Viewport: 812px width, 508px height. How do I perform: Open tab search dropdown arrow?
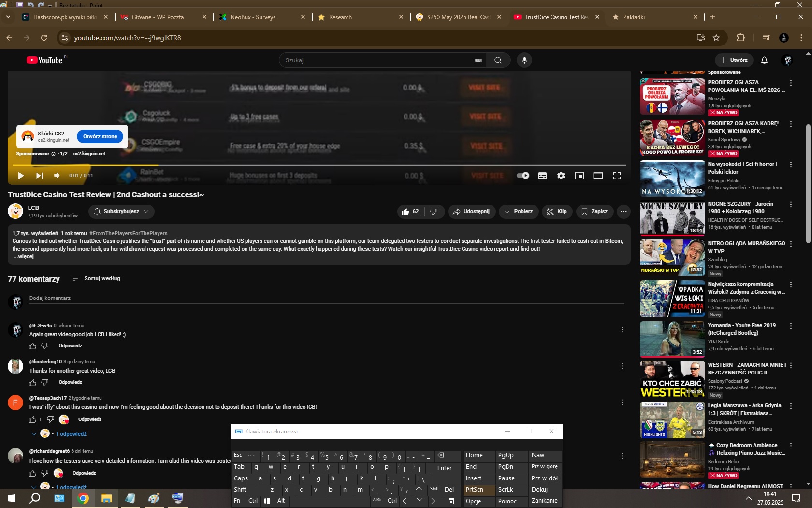click(8, 17)
